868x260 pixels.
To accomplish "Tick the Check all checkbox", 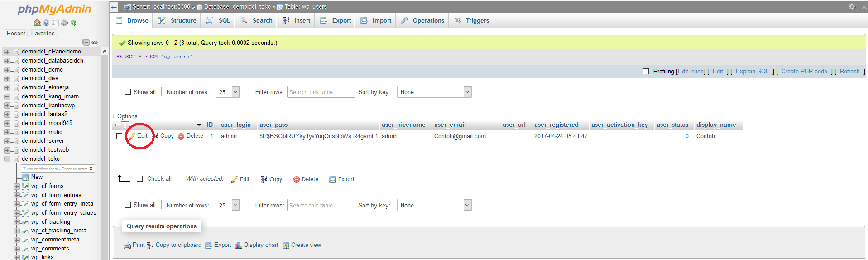I will click(x=140, y=179).
